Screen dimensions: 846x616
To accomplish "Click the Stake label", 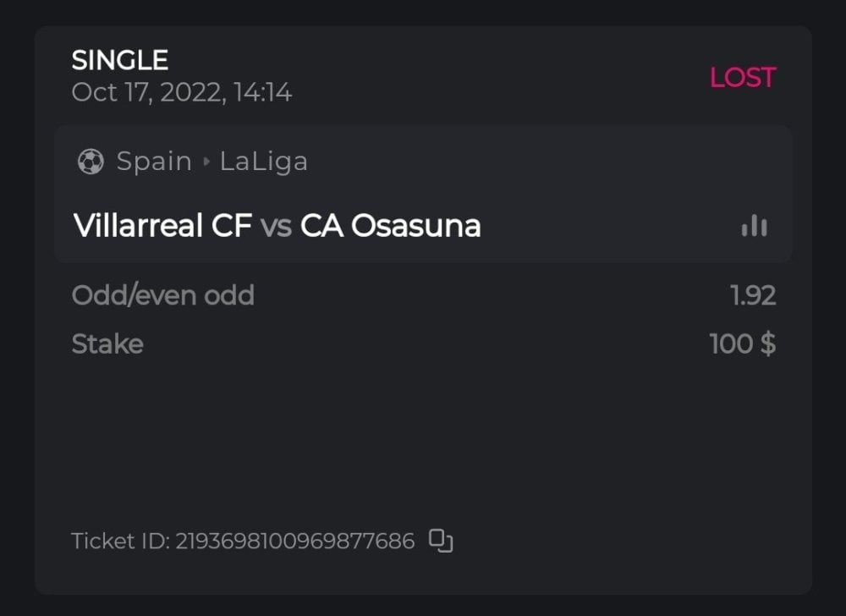I will (107, 344).
